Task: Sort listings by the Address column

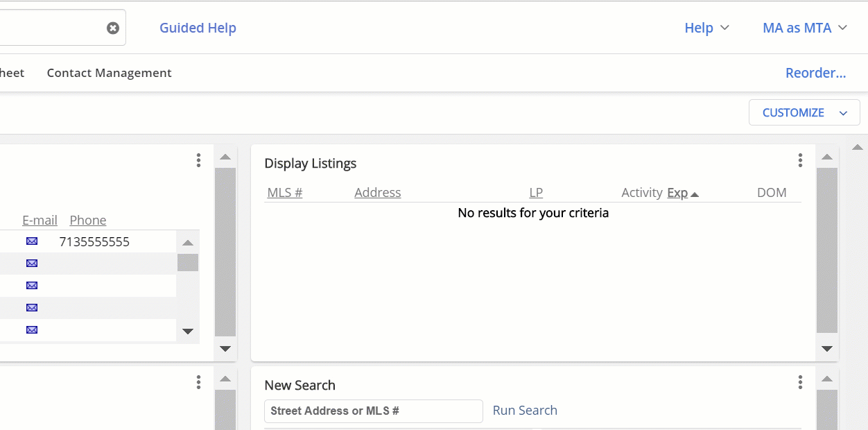Action: (x=377, y=192)
